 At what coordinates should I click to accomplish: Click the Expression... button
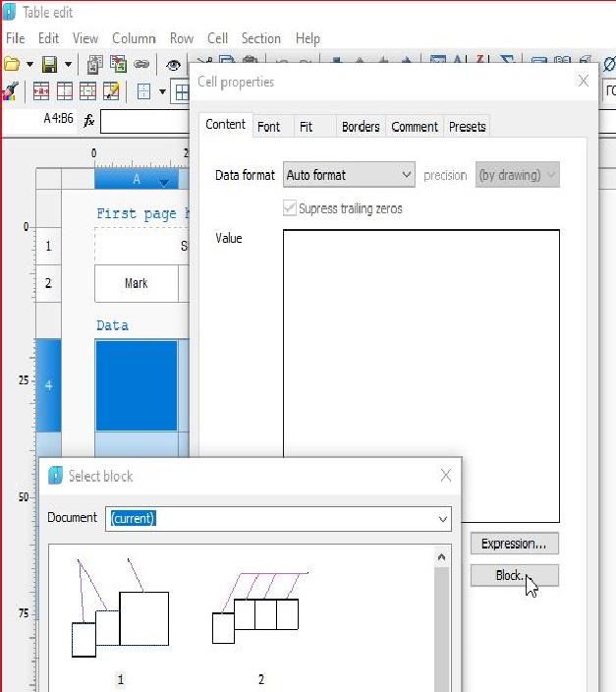point(514,544)
